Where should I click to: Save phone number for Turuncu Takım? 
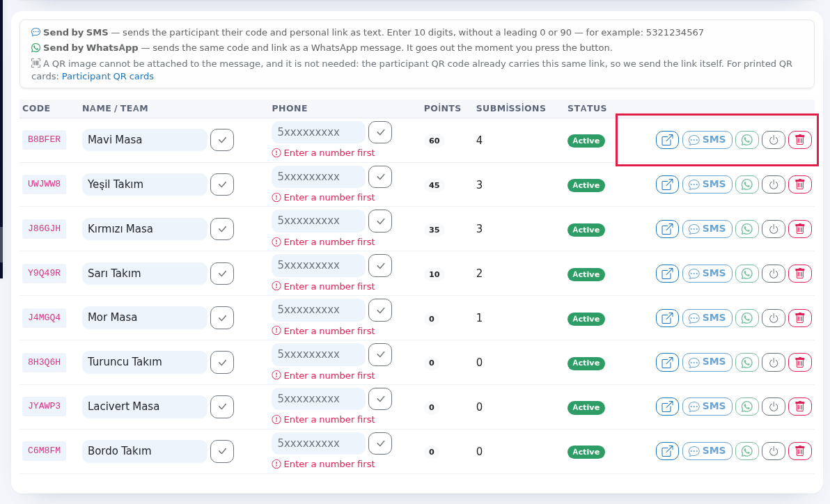[x=380, y=355]
